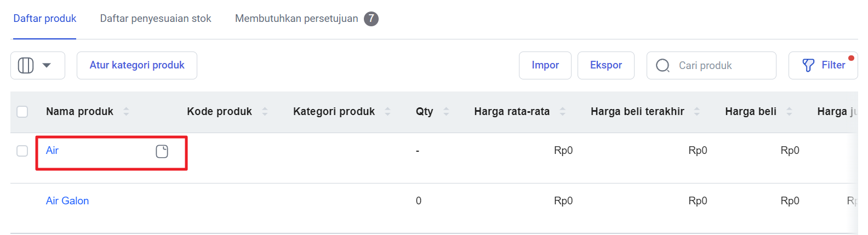Tick the Air row checkbox
The width and height of the screenshot is (868, 235).
(x=22, y=151)
